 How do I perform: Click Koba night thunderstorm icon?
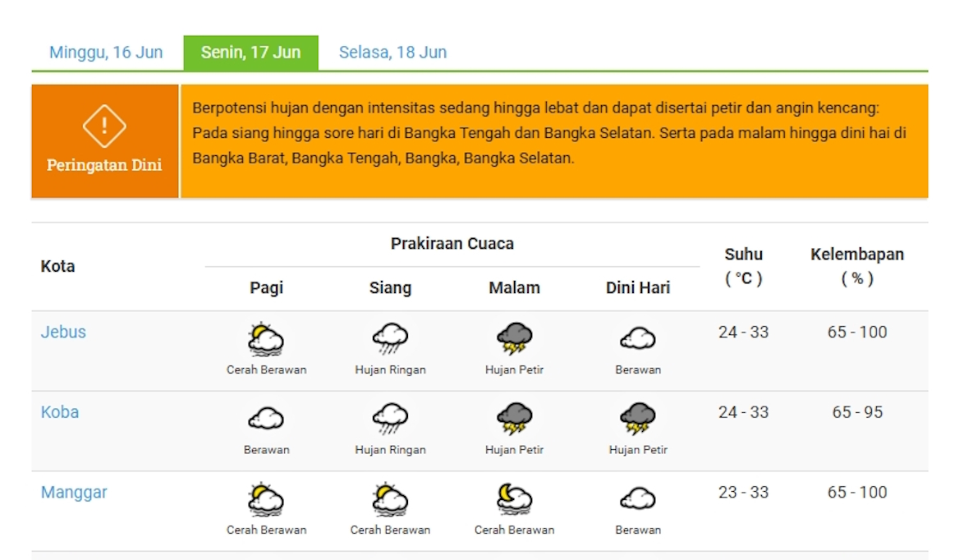pos(514,419)
